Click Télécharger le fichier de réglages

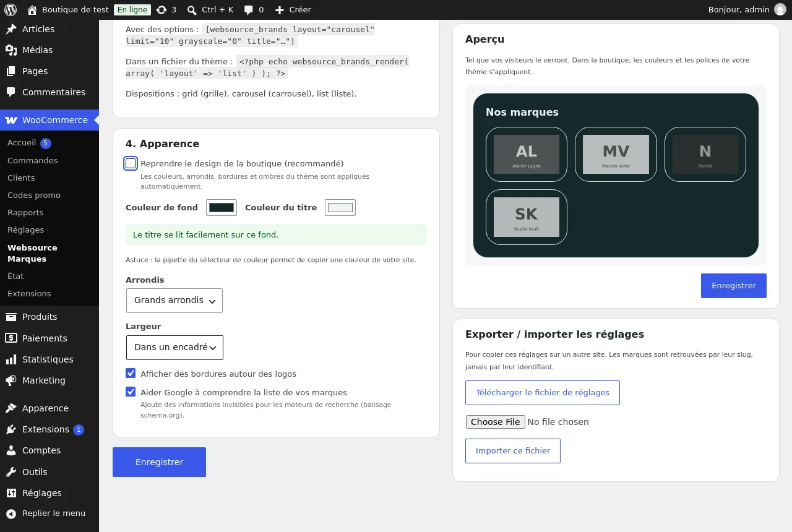543,393
